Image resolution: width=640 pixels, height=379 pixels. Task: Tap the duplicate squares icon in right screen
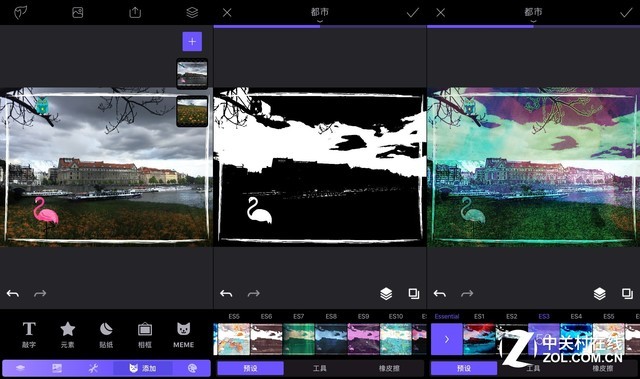(x=627, y=293)
